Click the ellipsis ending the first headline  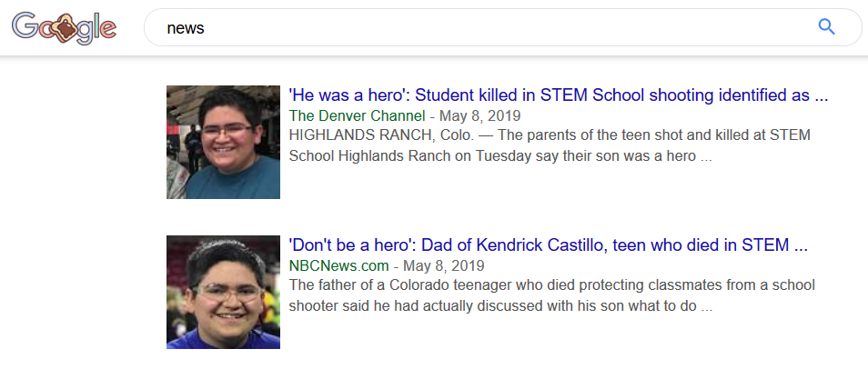821,97
